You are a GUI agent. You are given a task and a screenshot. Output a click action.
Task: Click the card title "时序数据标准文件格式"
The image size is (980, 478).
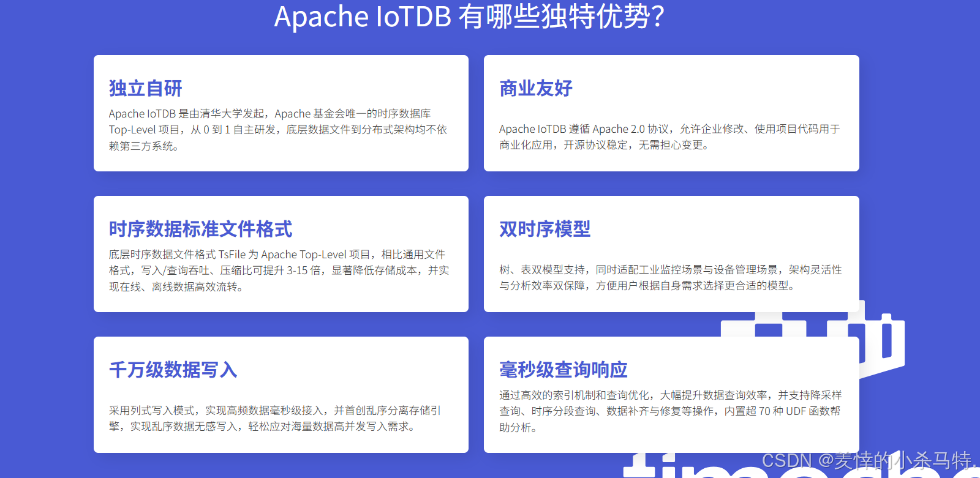coord(201,229)
